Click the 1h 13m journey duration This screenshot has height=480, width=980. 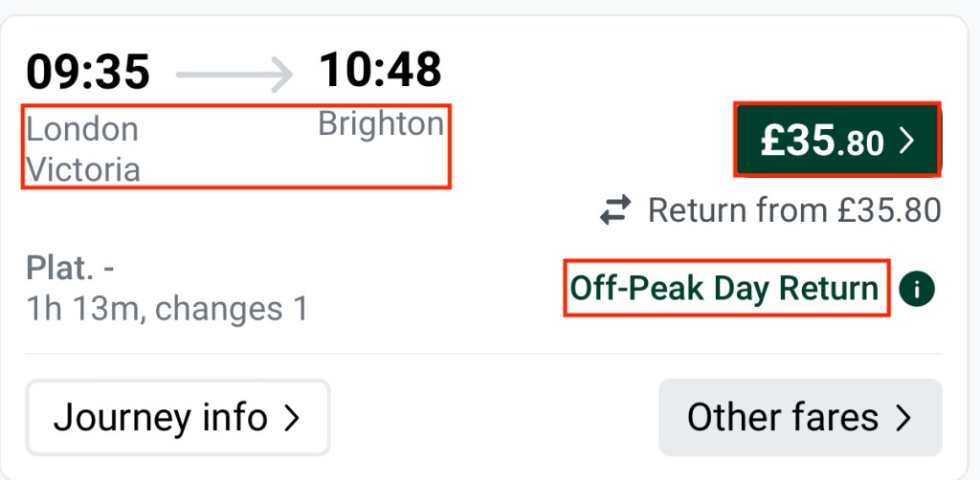[x=84, y=309]
